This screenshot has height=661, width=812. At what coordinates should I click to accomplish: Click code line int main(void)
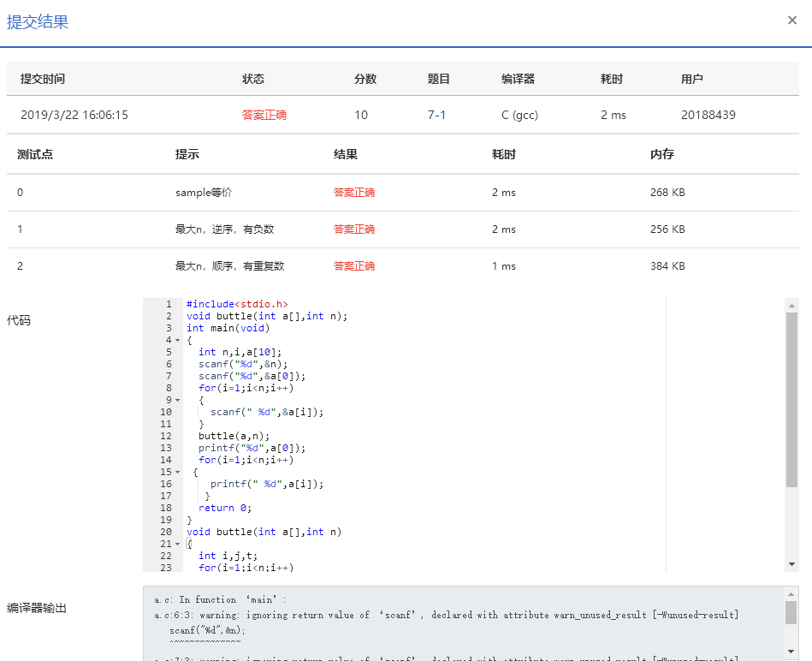228,328
